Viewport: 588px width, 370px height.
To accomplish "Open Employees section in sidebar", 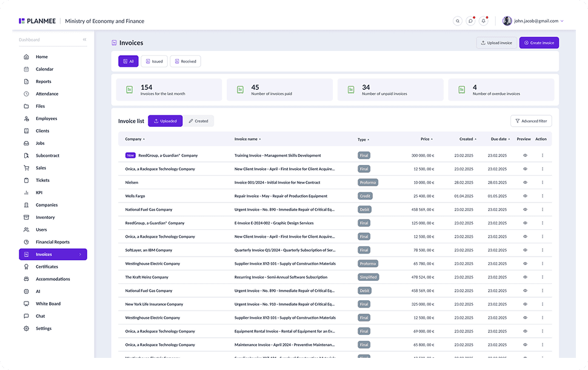I will [47, 118].
